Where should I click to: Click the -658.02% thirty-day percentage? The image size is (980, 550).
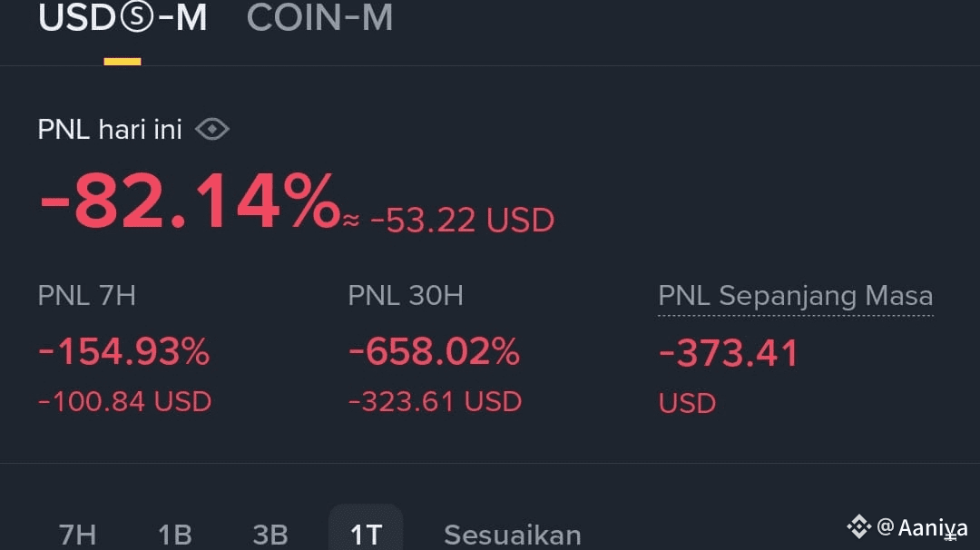point(434,352)
